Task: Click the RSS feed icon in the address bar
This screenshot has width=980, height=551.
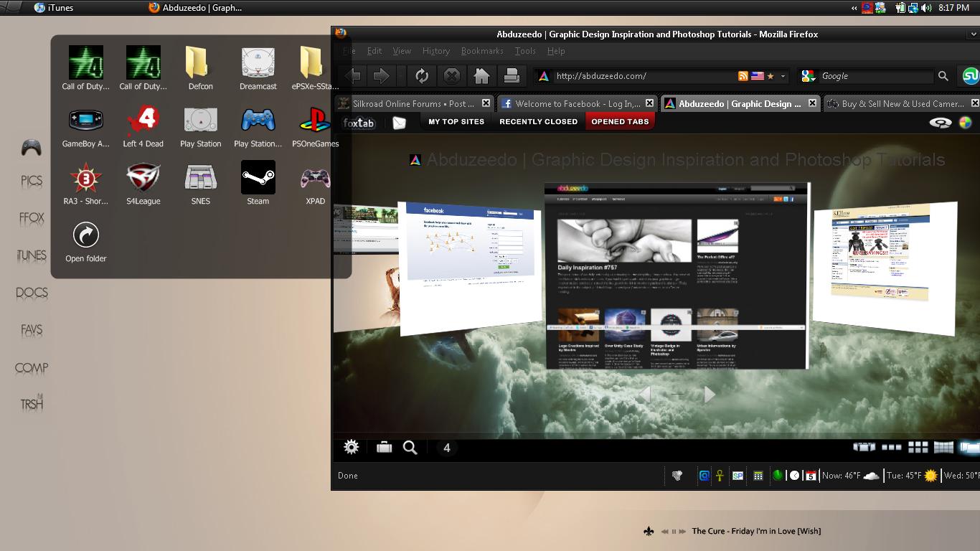Action: click(x=743, y=76)
